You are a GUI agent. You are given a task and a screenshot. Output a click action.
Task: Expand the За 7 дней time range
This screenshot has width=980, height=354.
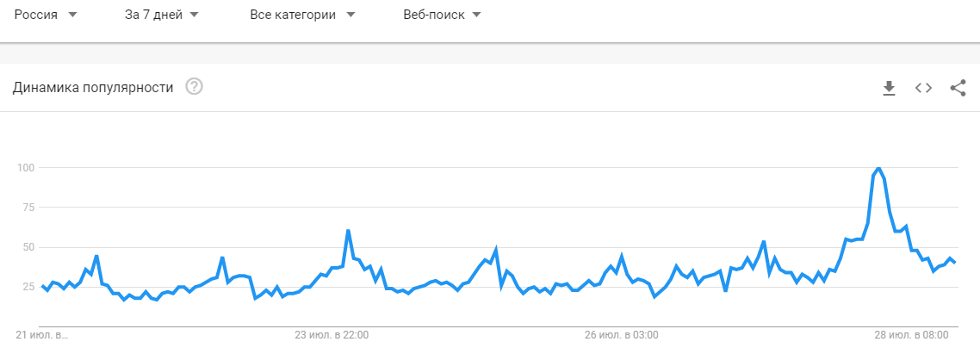pos(161,15)
